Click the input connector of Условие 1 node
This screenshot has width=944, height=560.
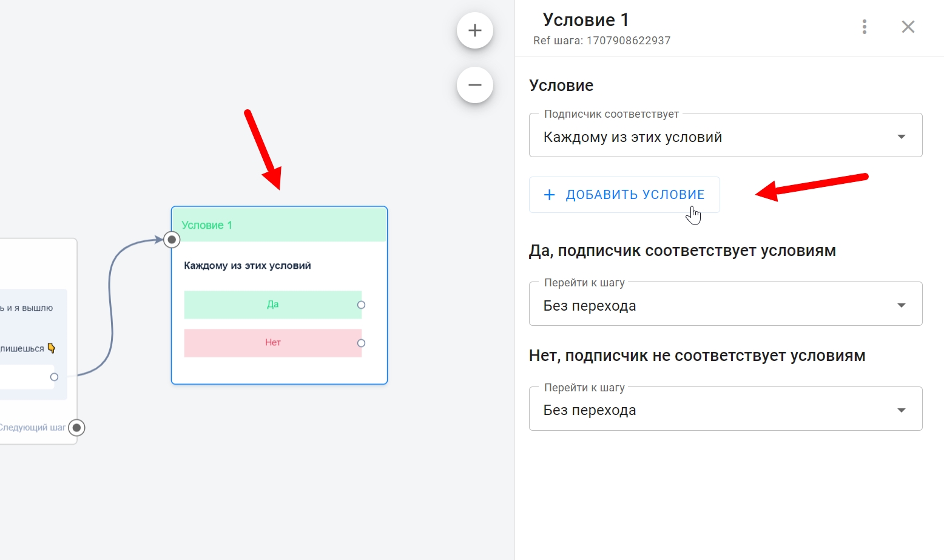tap(172, 240)
